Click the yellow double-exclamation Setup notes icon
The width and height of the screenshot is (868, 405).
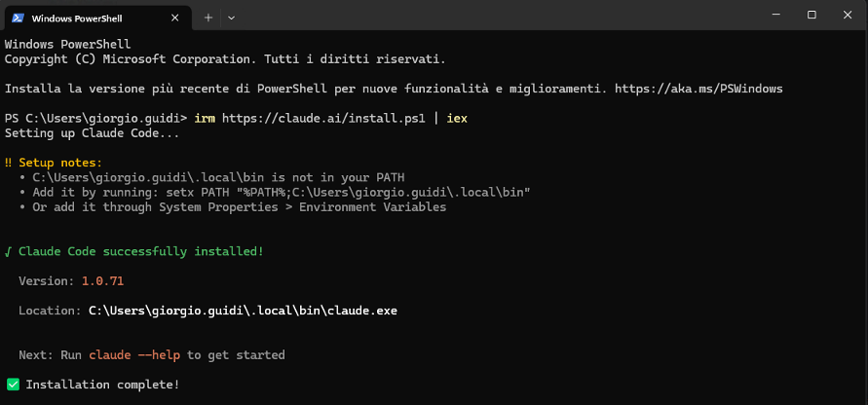click(9, 163)
